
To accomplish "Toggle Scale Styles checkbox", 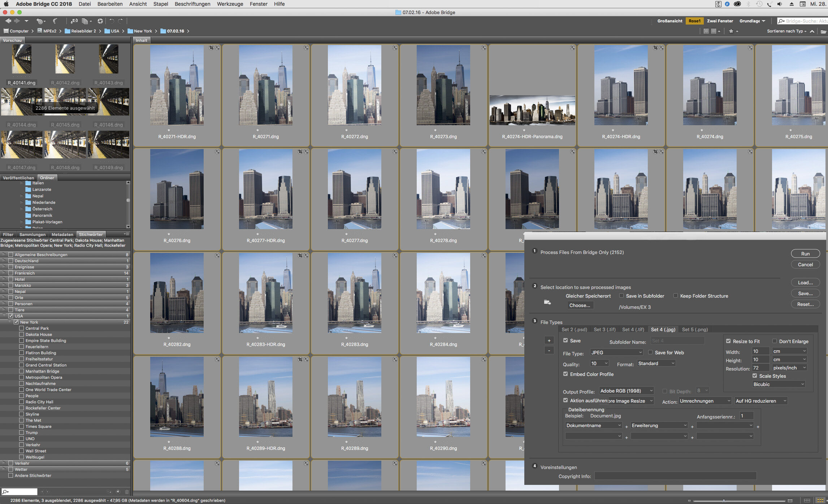I will click(755, 376).
